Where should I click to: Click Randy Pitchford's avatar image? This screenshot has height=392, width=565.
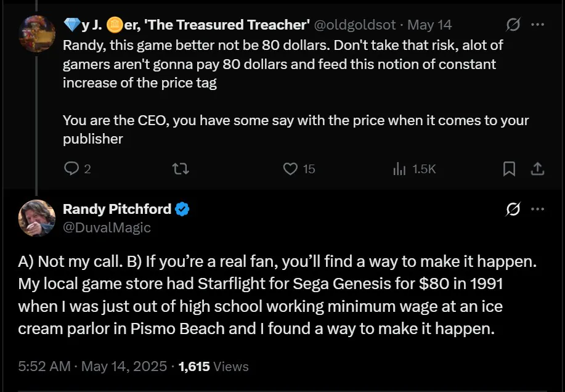(37, 218)
